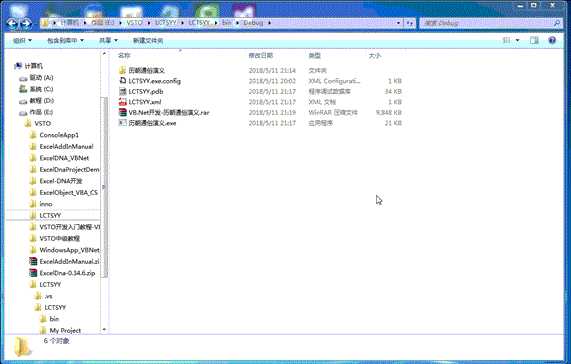Open the address bar history dropdown arrow
Screen dimensions: 571x364
click(x=398, y=23)
